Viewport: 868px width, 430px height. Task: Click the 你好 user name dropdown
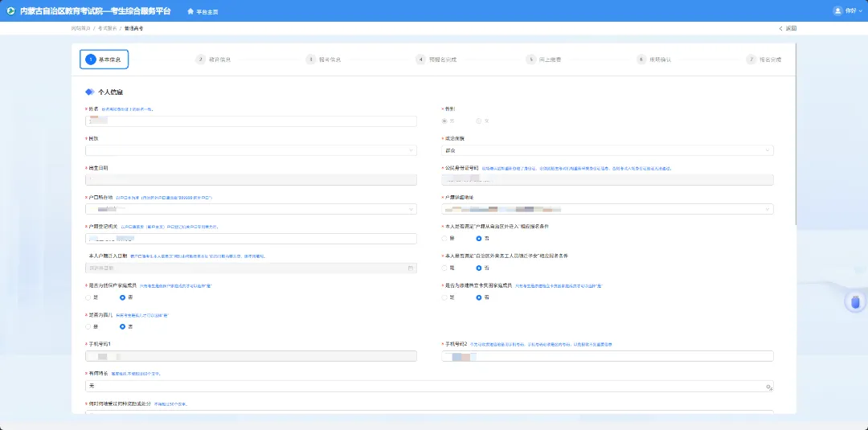pyautogui.click(x=853, y=10)
